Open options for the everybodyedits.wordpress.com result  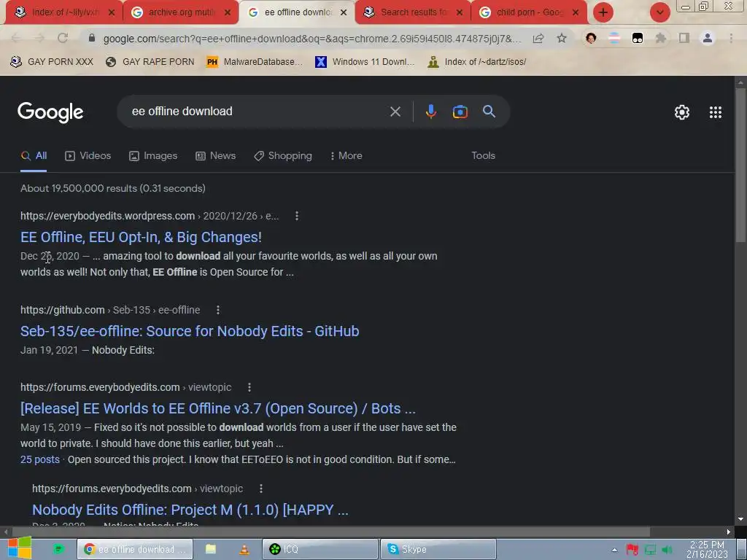click(297, 216)
